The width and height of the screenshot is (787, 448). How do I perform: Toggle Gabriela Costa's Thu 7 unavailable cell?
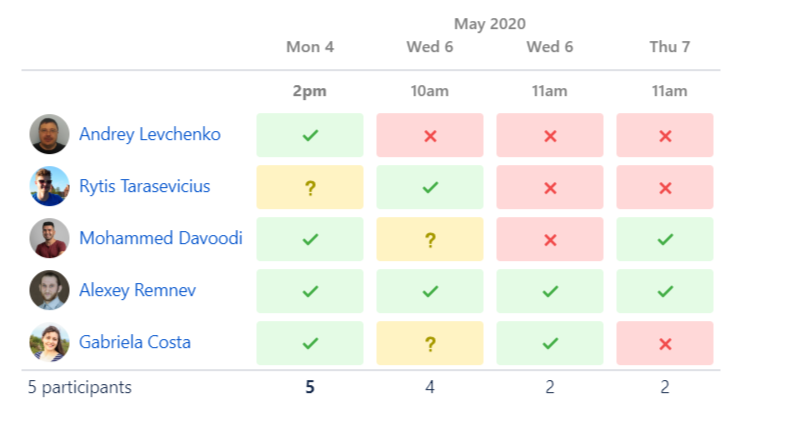pyautogui.click(x=665, y=343)
